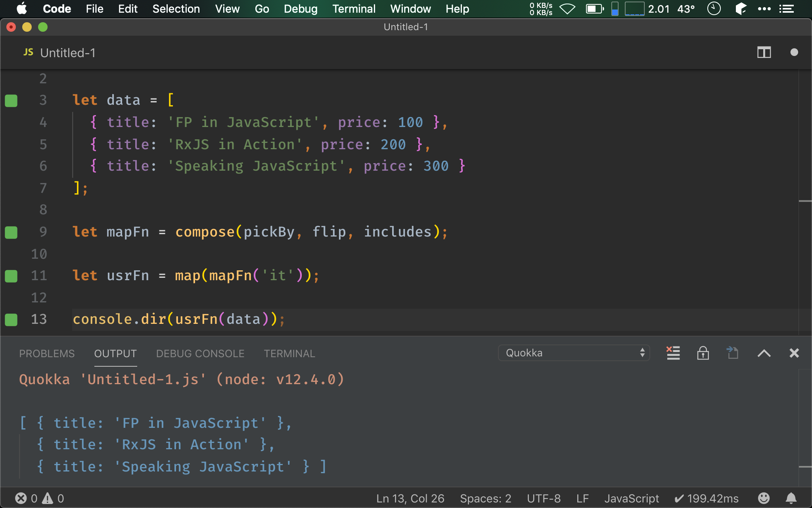The width and height of the screenshot is (812, 508).
Task: Open the notifications bell
Action: [791, 498]
